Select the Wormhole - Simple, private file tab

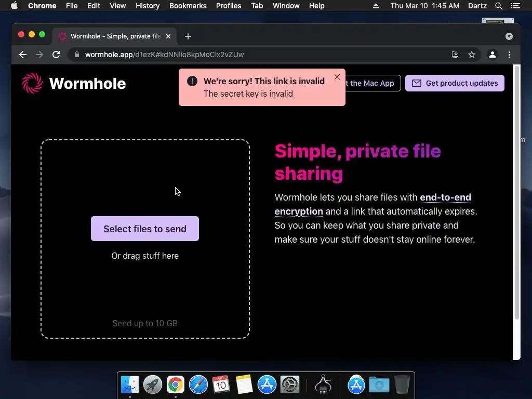click(114, 36)
